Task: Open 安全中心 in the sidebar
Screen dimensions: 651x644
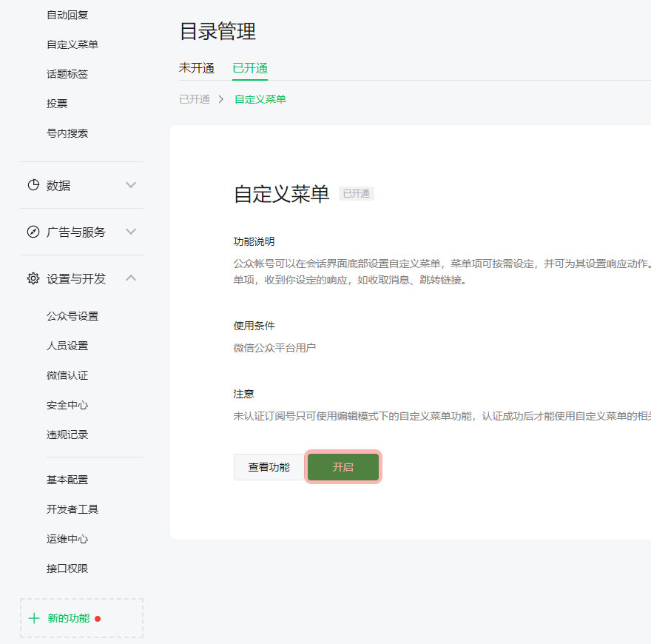Action: coord(67,405)
